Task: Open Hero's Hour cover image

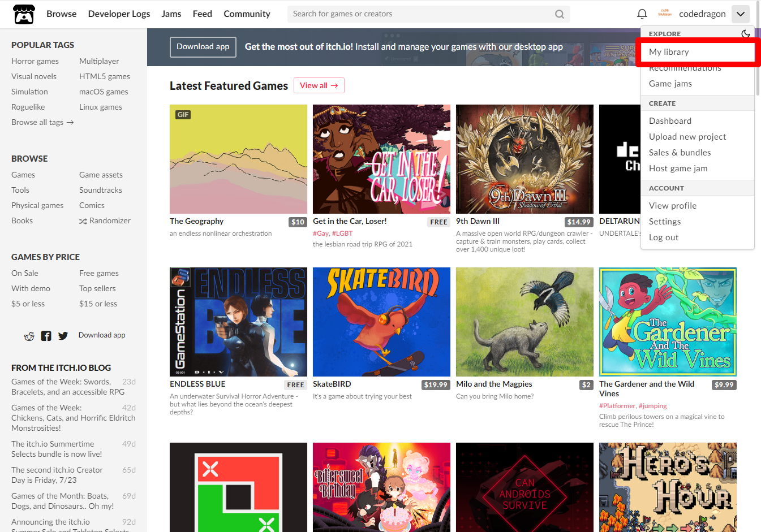Action: 668,487
